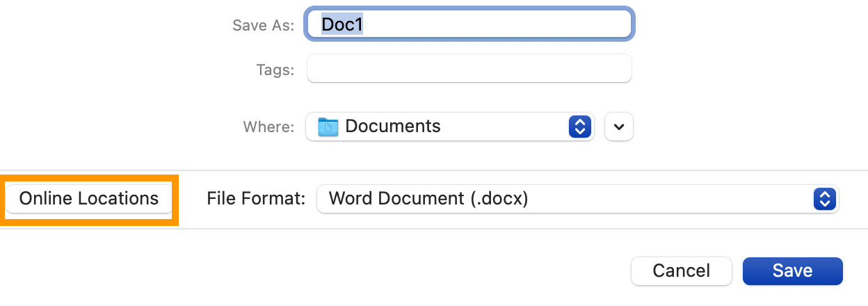Open the File Format dropdown
Image resolution: width=868 pixels, height=306 pixels.
(577, 199)
